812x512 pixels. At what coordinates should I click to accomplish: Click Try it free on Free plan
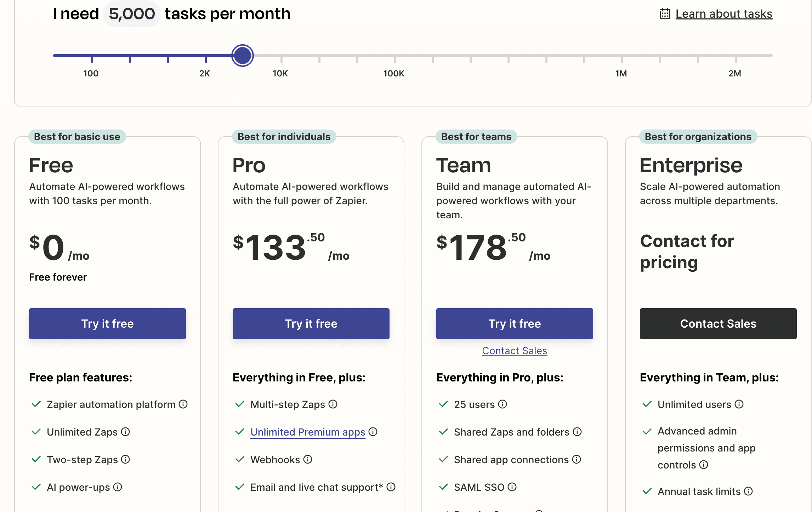[107, 323]
